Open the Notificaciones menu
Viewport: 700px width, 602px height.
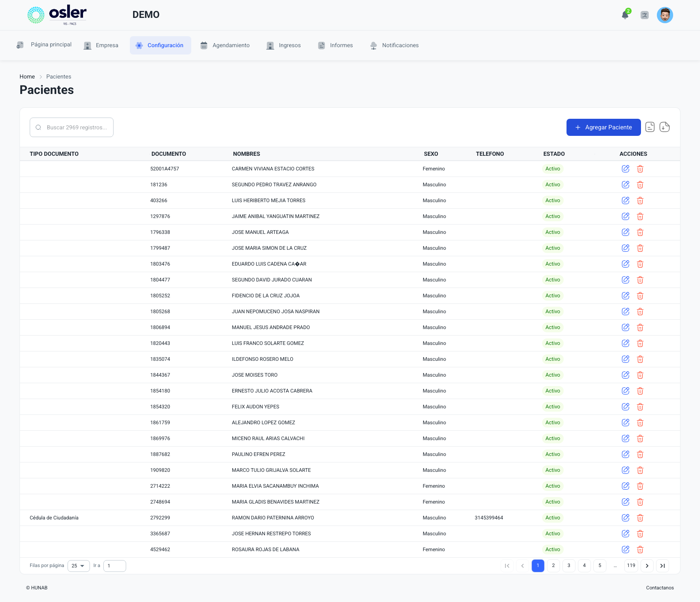394,45
